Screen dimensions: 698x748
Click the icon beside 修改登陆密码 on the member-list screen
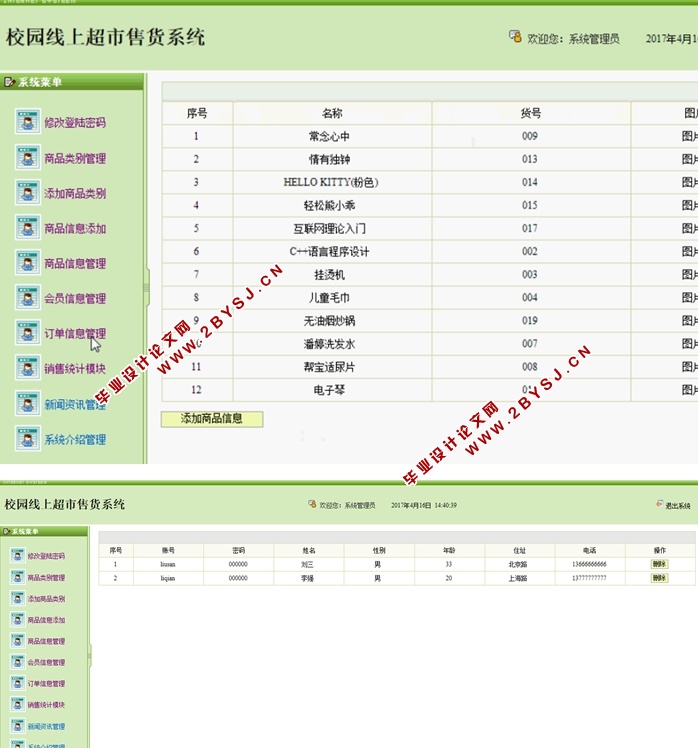pyautogui.click(x=18, y=556)
